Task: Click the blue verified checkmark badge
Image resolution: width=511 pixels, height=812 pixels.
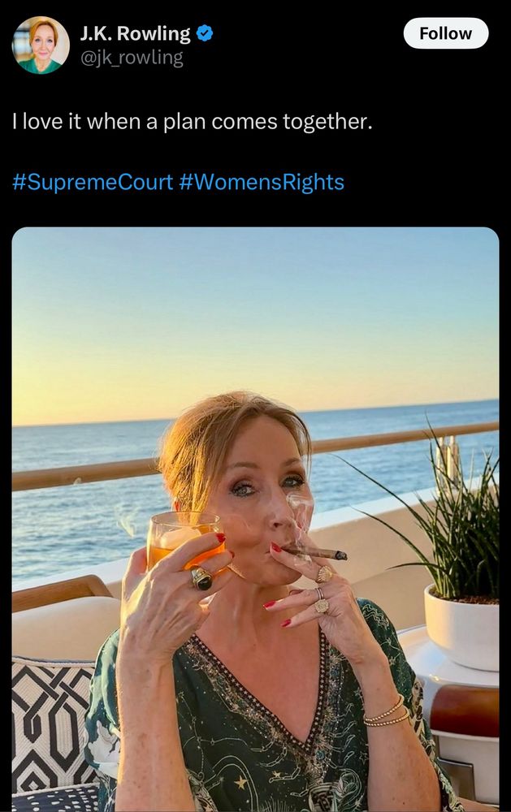Action: 206,33
